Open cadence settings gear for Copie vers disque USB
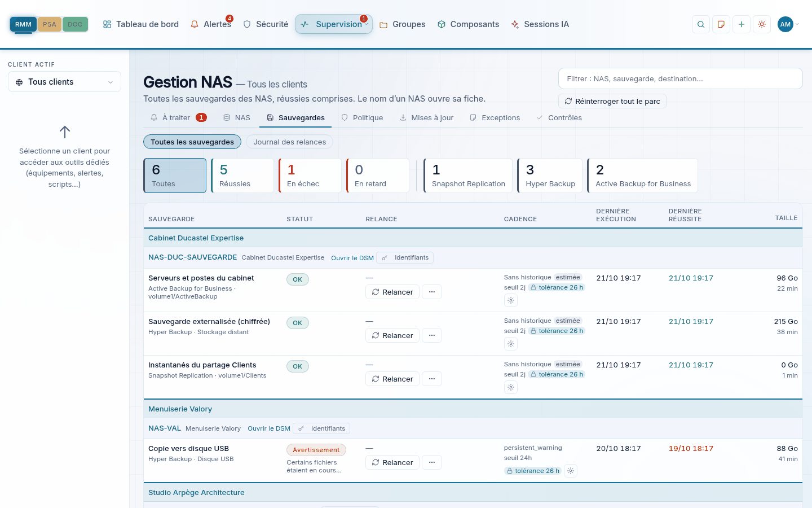Screen dimensions: 812x508 pyautogui.click(x=571, y=471)
